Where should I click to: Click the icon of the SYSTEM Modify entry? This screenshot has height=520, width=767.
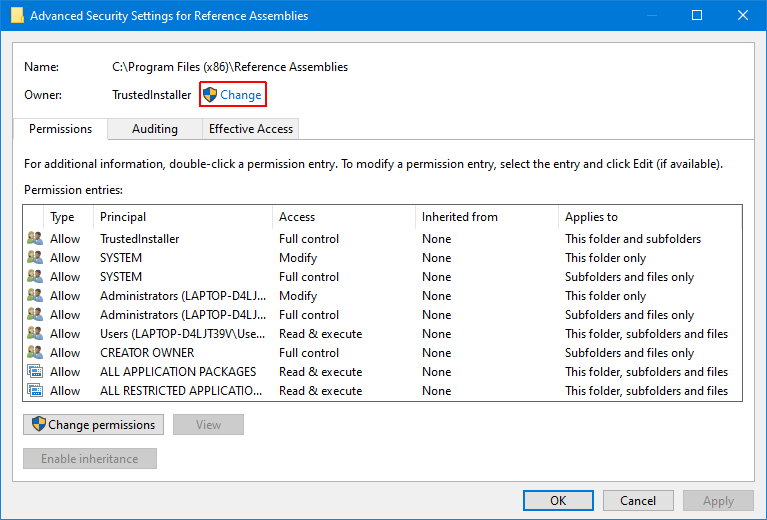(x=35, y=258)
